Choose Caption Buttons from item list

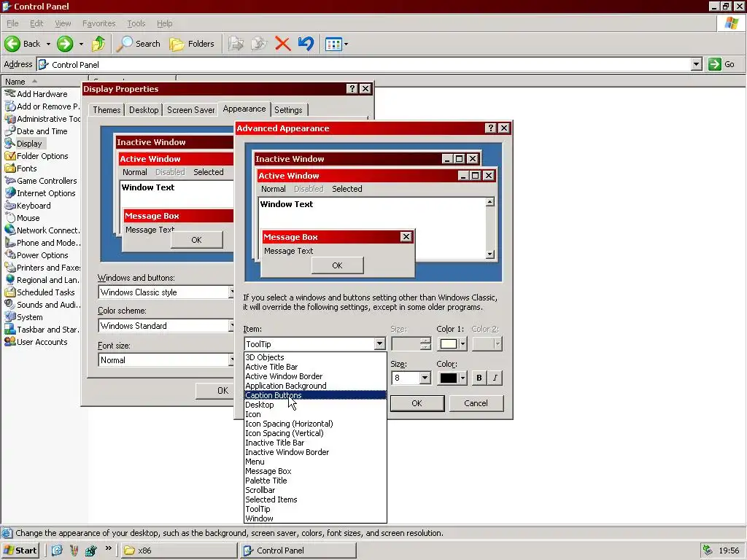click(315, 395)
